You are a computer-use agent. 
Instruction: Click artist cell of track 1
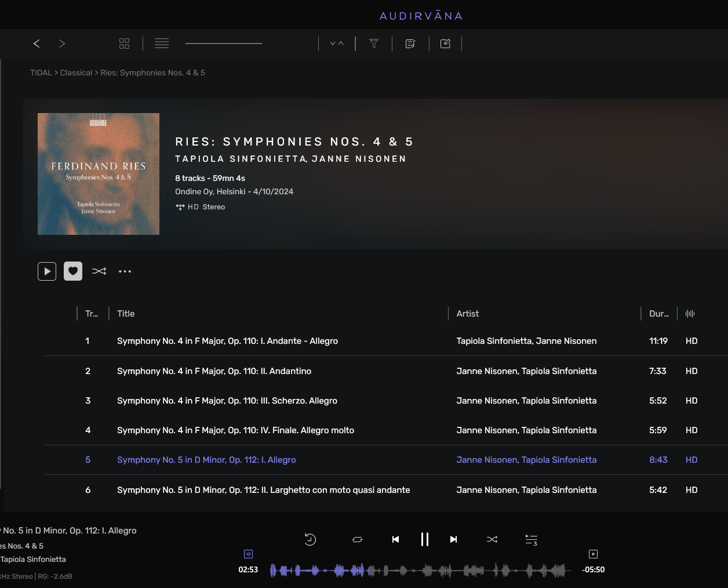(526, 341)
